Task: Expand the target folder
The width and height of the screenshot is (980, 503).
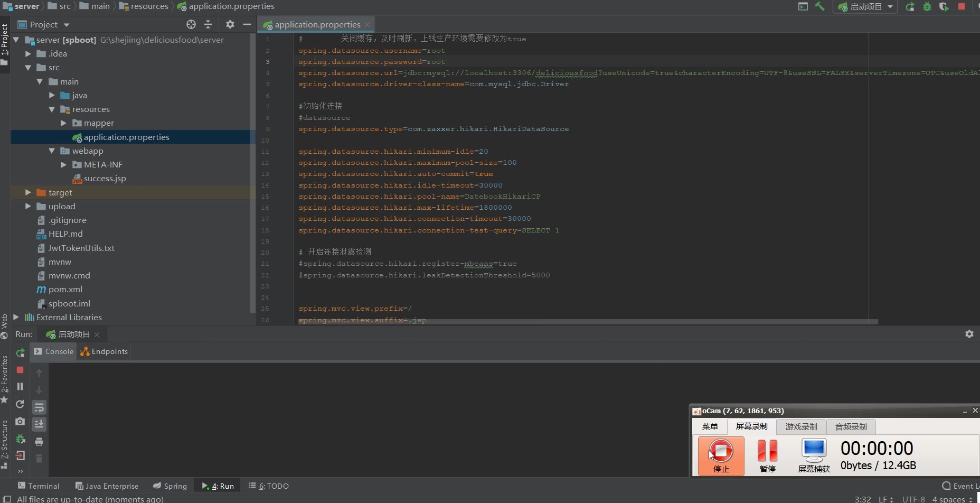Action: pos(28,192)
